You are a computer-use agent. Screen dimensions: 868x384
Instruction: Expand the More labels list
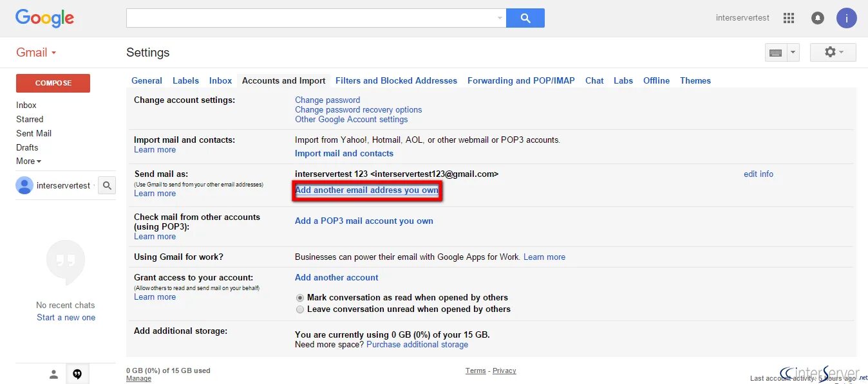point(28,161)
